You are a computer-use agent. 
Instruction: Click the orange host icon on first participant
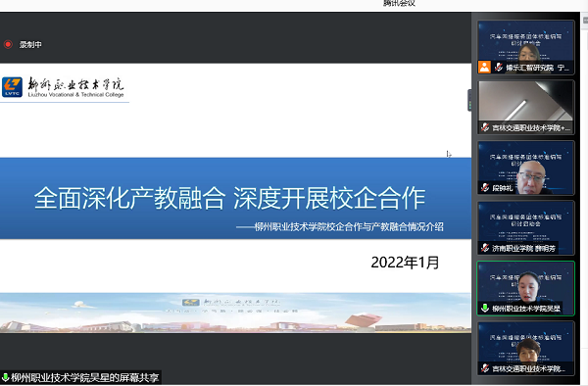[x=484, y=67]
